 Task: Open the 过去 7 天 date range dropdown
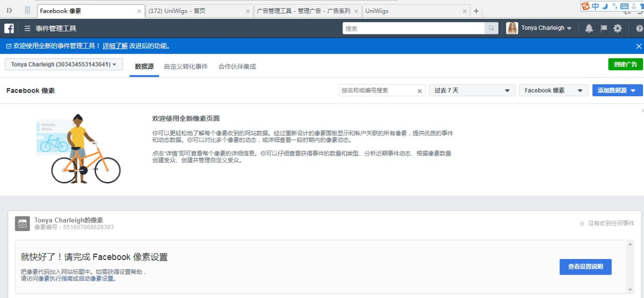click(472, 90)
